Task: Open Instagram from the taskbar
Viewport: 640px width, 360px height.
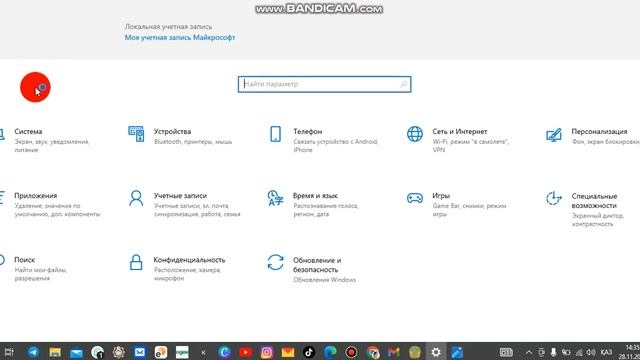Action: click(267, 352)
